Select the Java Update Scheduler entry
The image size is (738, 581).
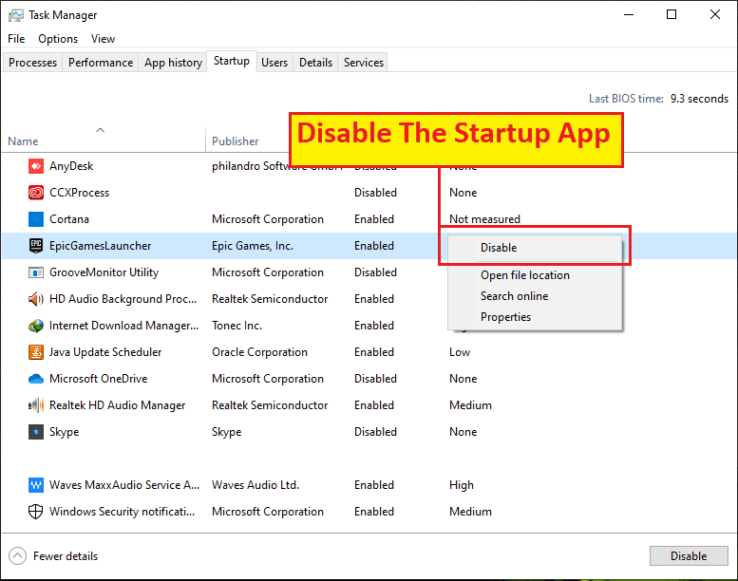105,352
